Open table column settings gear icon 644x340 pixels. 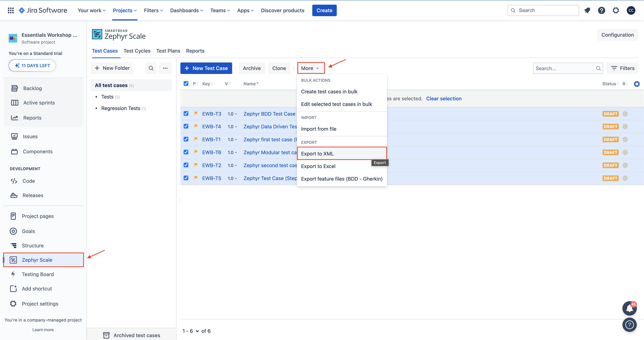click(x=636, y=84)
